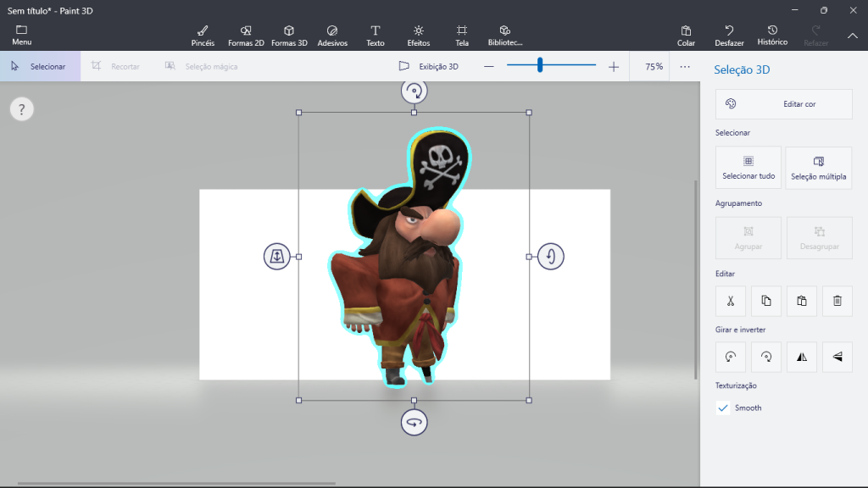Select the Pincéis tool
Image resolution: width=868 pixels, height=488 pixels.
(201, 36)
